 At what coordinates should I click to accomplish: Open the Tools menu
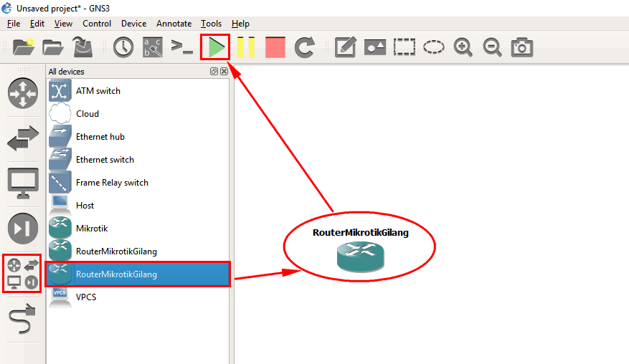pos(211,24)
